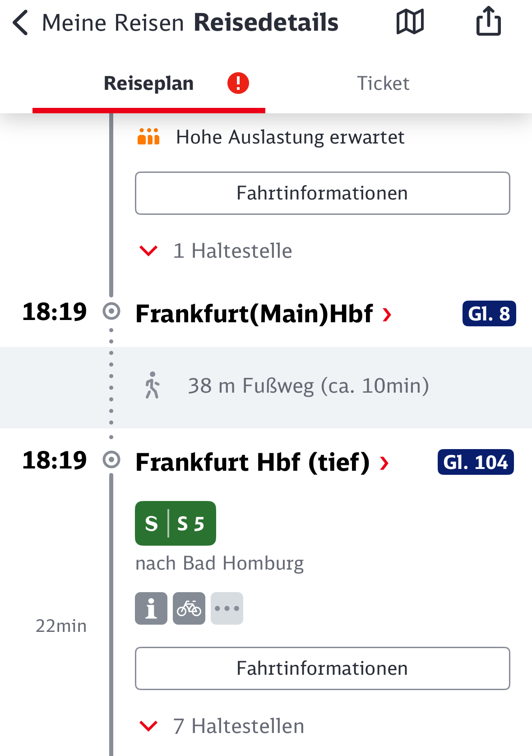Show more attributes via three-dots icon
Image resolution: width=532 pixels, height=756 pixels.
click(x=227, y=608)
